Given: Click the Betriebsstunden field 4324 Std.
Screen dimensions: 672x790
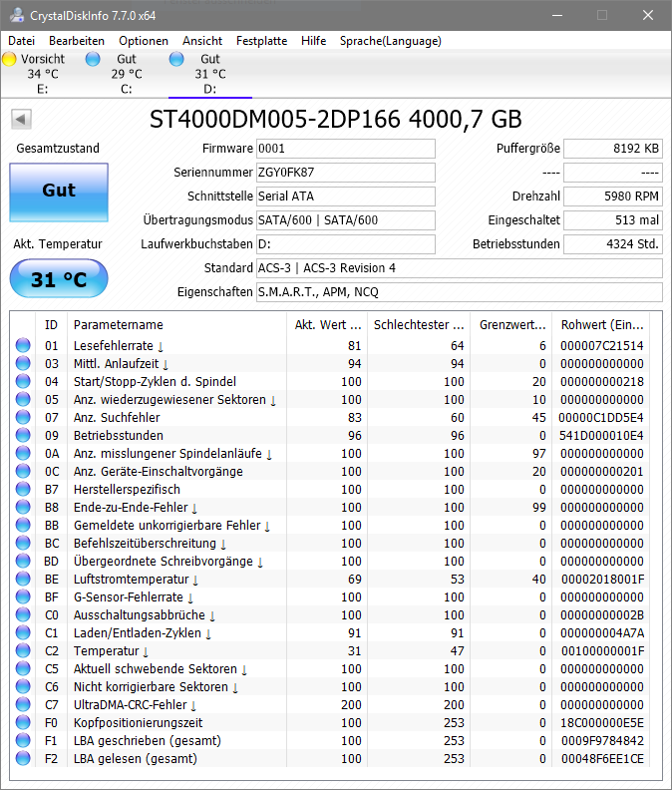Looking at the screenshot, I should [613, 244].
